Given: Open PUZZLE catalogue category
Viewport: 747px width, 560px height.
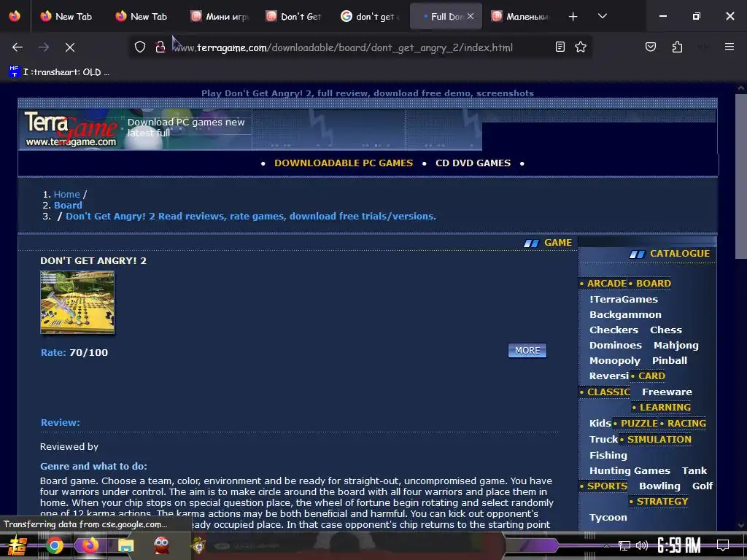Looking at the screenshot, I should tap(639, 424).
